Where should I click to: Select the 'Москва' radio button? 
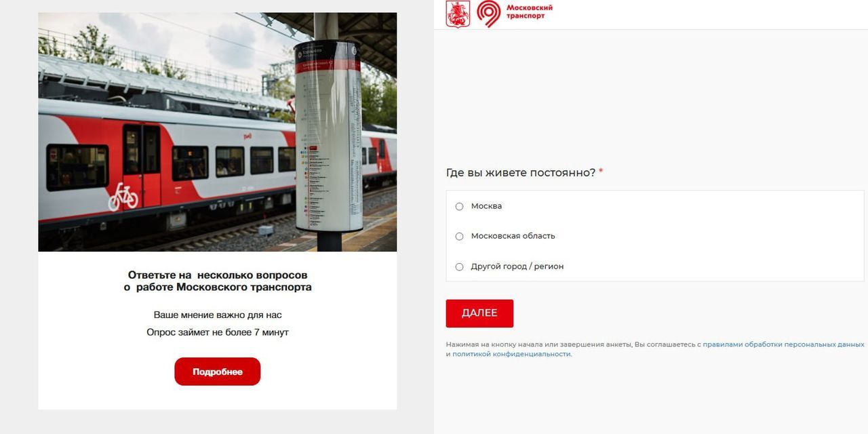[x=459, y=206]
